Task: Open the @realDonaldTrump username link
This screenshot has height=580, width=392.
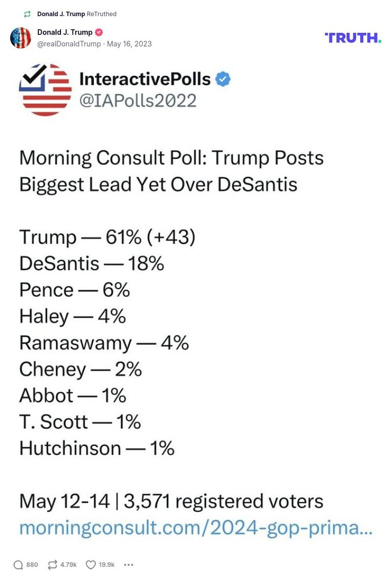Action: click(69, 44)
